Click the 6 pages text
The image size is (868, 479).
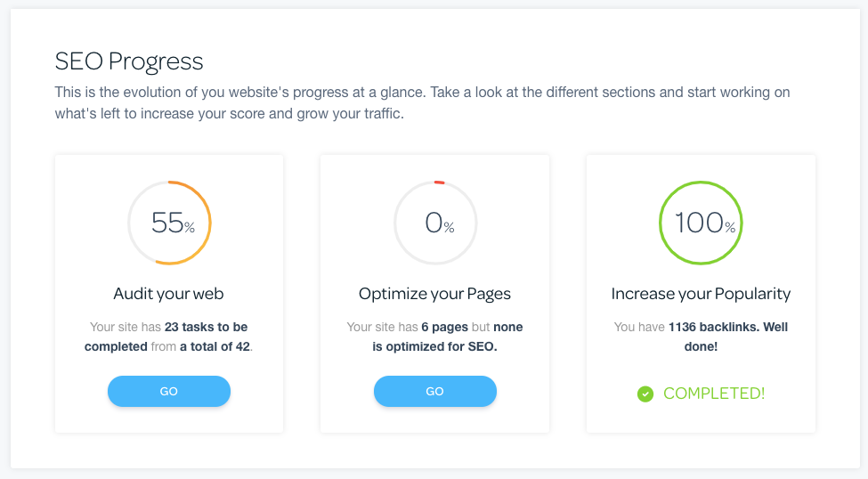(444, 328)
